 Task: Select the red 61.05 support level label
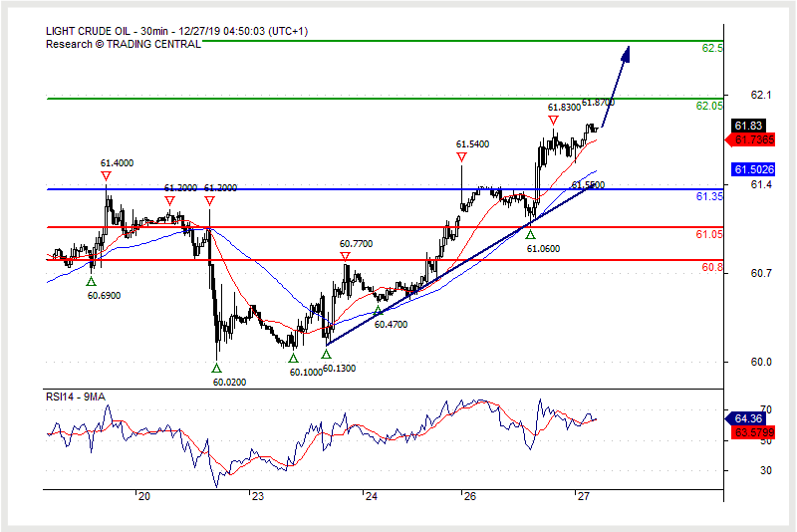709,234
